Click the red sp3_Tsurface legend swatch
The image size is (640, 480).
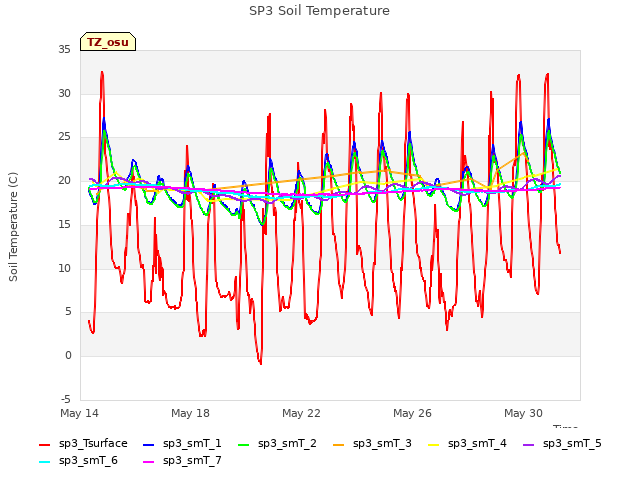click(x=44, y=444)
